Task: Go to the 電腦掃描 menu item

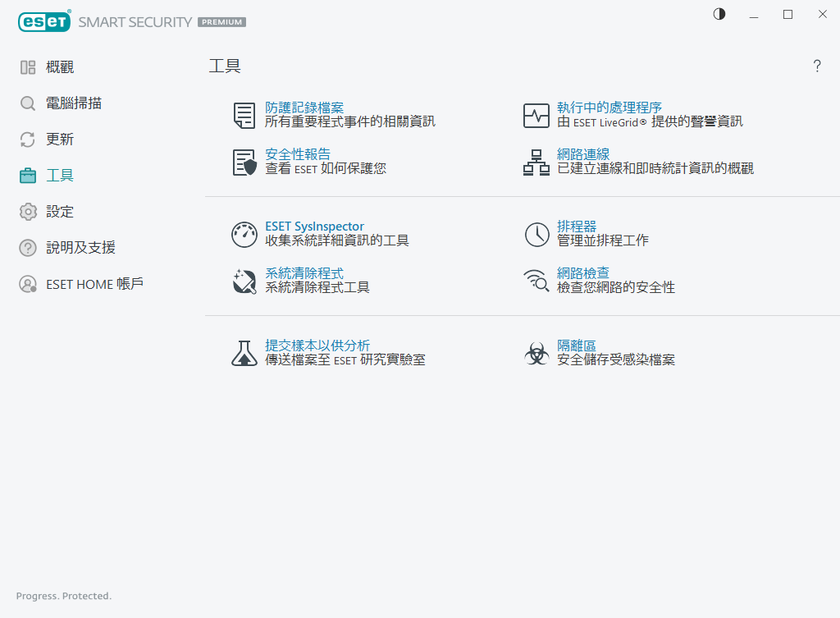Action: (x=74, y=103)
